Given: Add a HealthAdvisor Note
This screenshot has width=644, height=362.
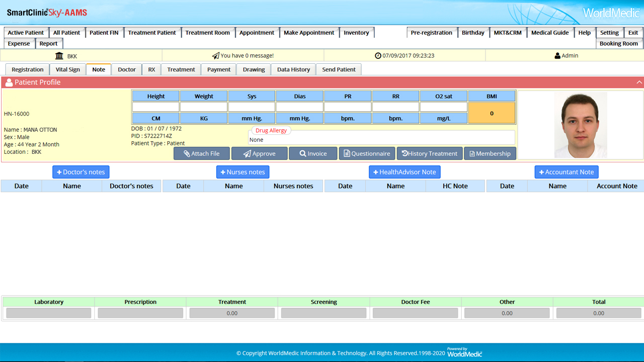Looking at the screenshot, I should tap(405, 172).
